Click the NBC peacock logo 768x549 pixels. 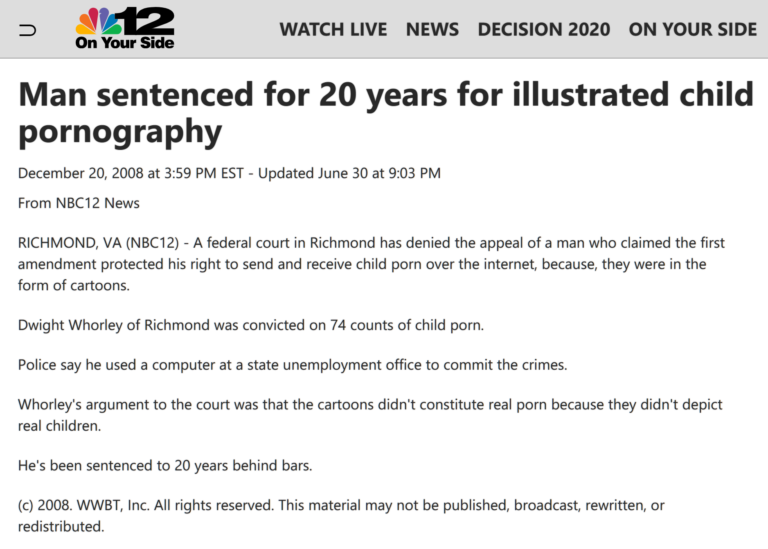pyautogui.click(x=97, y=21)
